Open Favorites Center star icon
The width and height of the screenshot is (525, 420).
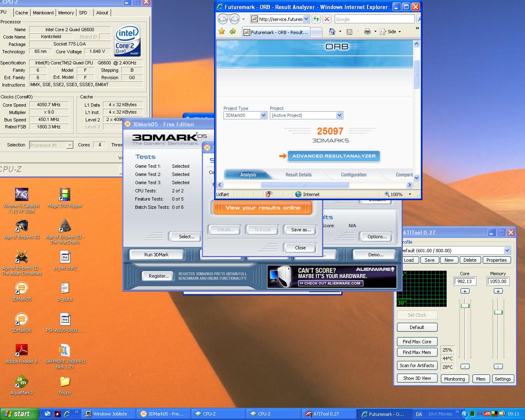[x=222, y=32]
